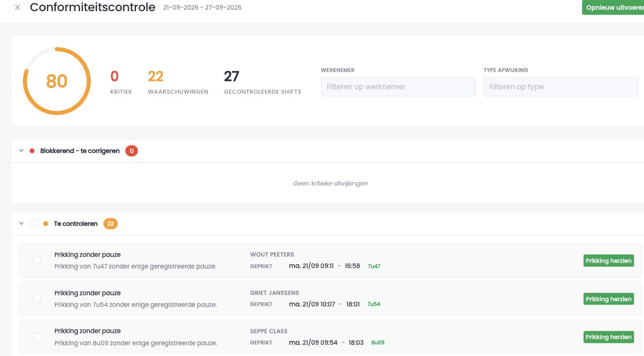Click the orange dot icon before Te controleren
This screenshot has width=644, height=356.
click(46, 224)
